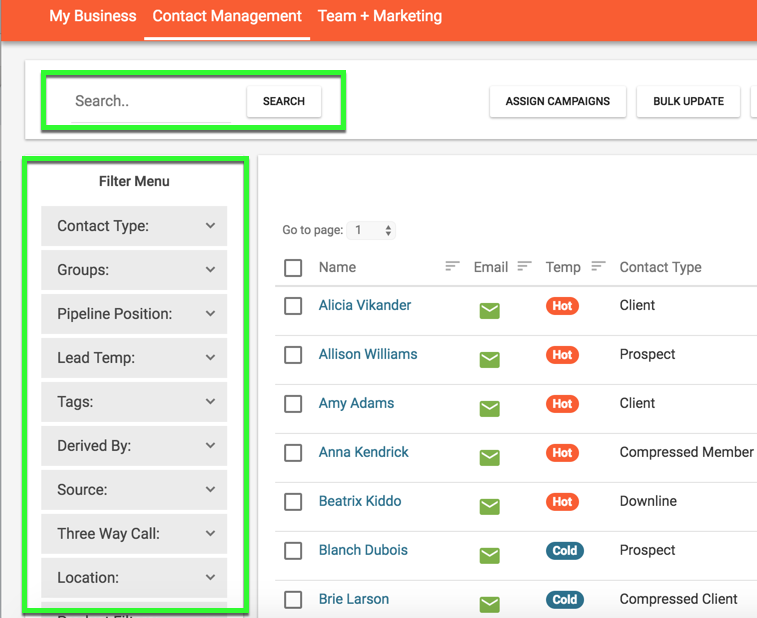Select the checkbox for Brie Larson

[293, 600]
